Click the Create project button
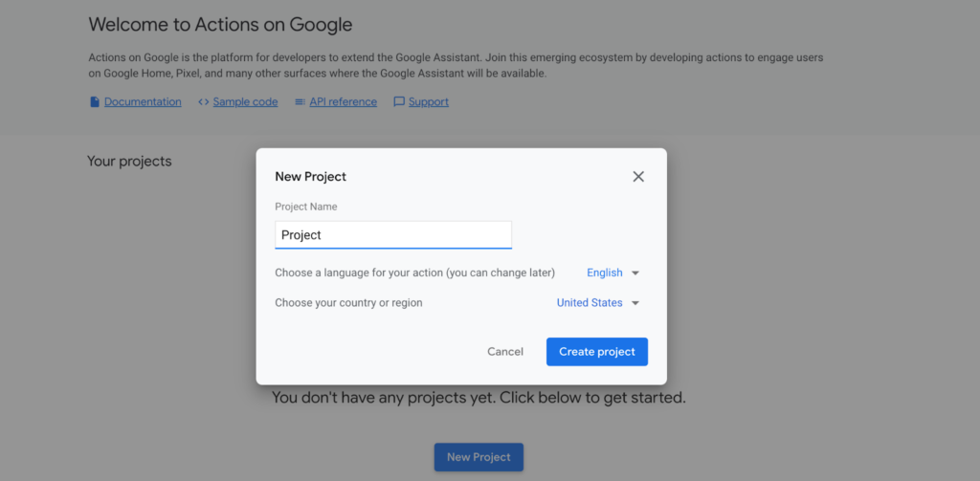This screenshot has height=481, width=980. point(597,352)
